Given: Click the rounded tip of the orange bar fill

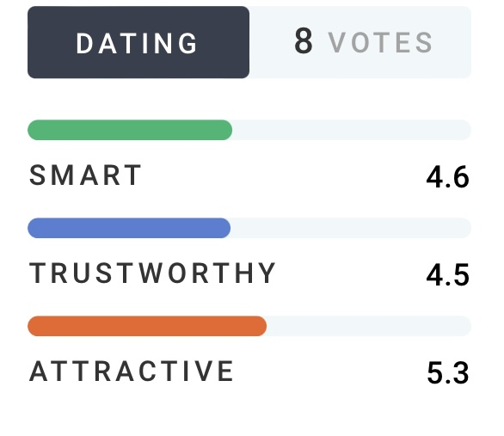Looking at the screenshot, I should click(260, 326).
